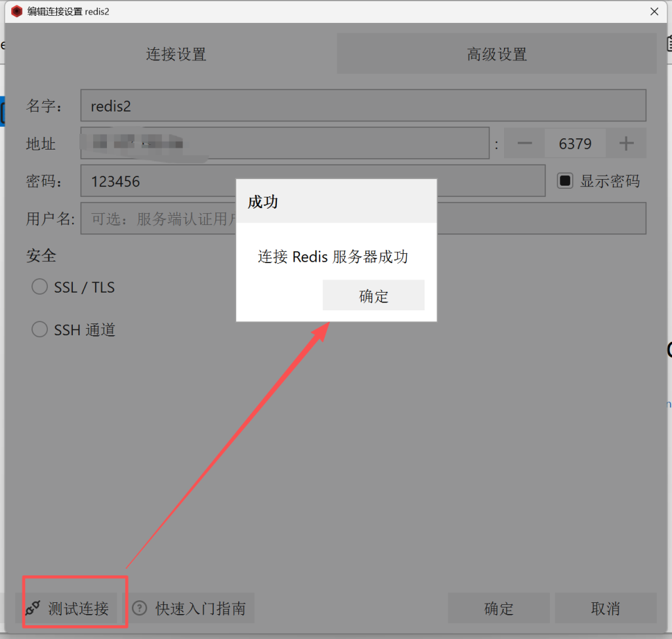Decrease port number with minus button
672x639 pixels.
(x=524, y=143)
